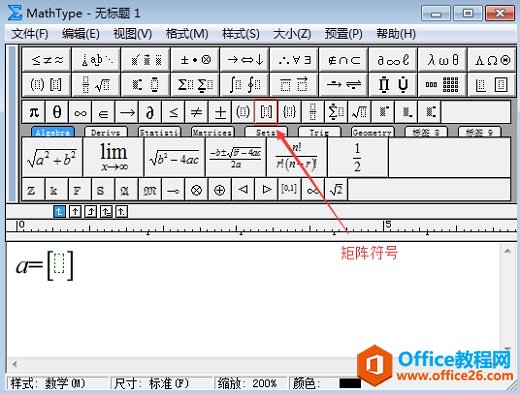Insert one-half fraction expression
Image resolution: width=520 pixels, height=393 pixels.
pyautogui.click(x=358, y=157)
